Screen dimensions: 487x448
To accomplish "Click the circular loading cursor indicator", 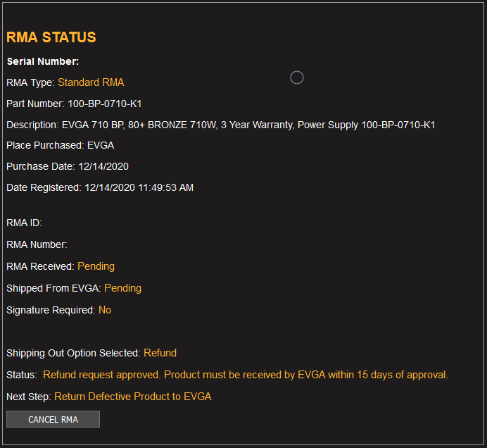I will [296, 77].
